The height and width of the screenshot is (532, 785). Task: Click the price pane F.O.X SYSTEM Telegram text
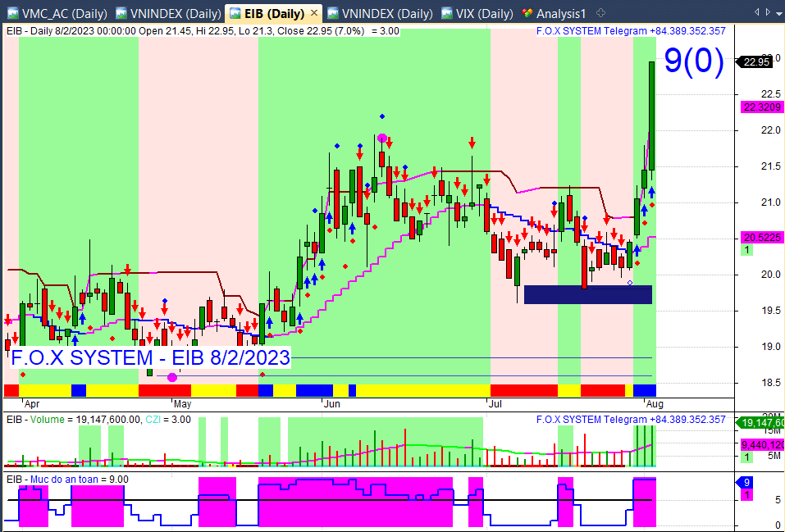point(631,31)
